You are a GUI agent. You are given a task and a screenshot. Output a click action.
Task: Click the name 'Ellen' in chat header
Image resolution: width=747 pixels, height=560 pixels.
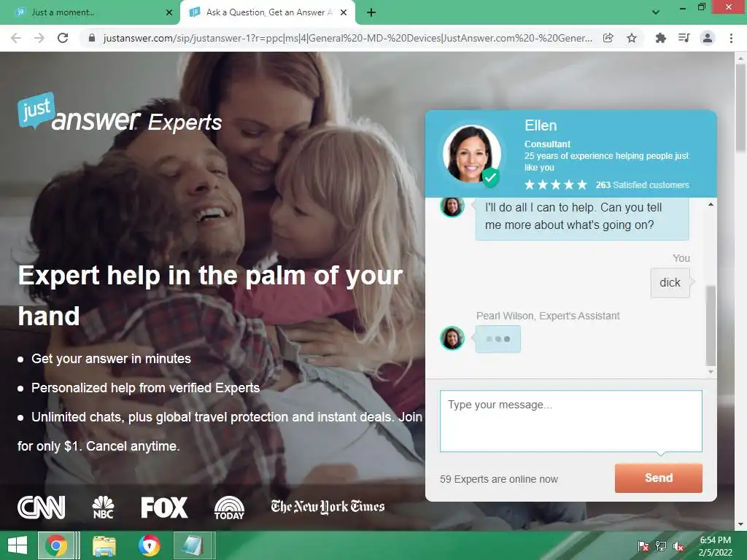[541, 125]
